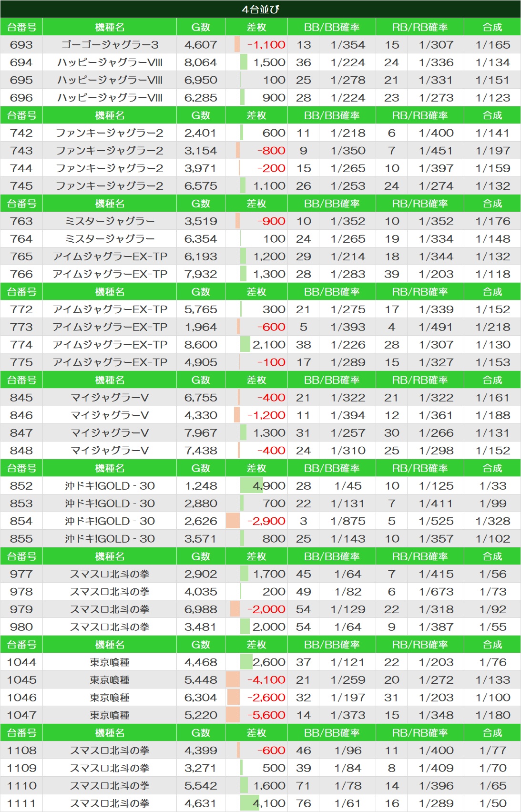Click machine number 742 cell
This screenshot has height=812, width=521.
point(21,133)
